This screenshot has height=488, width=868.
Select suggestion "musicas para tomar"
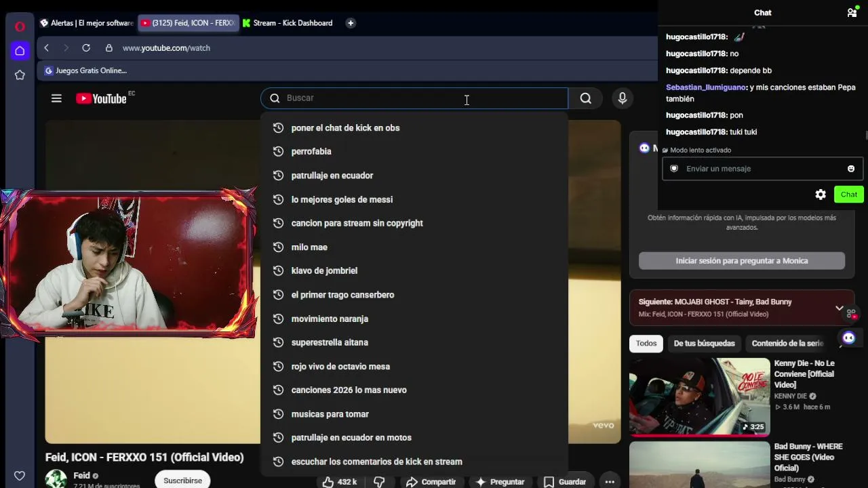(x=414, y=414)
